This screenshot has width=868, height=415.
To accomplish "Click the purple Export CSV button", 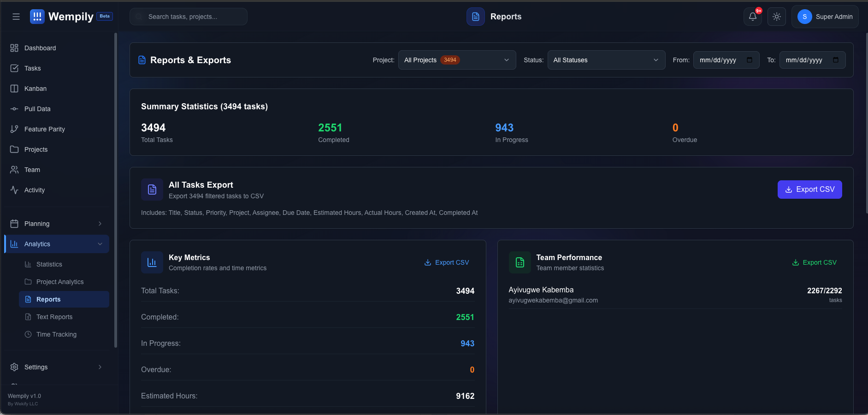I will (x=809, y=190).
